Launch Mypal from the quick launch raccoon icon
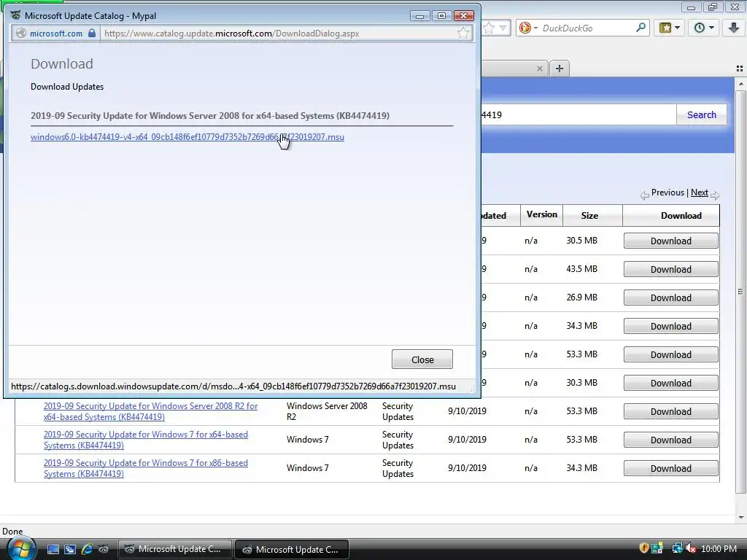Viewport: 747px width, 560px height. click(x=103, y=549)
